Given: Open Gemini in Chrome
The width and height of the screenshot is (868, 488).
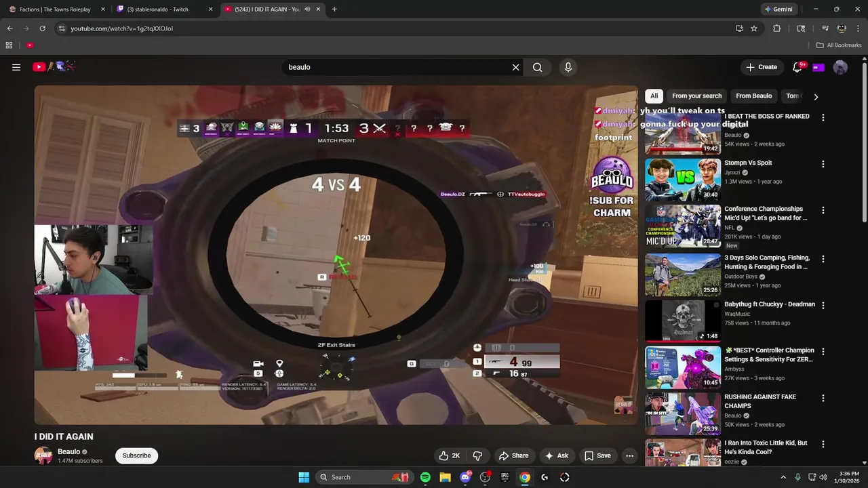Looking at the screenshot, I should pos(778,9).
